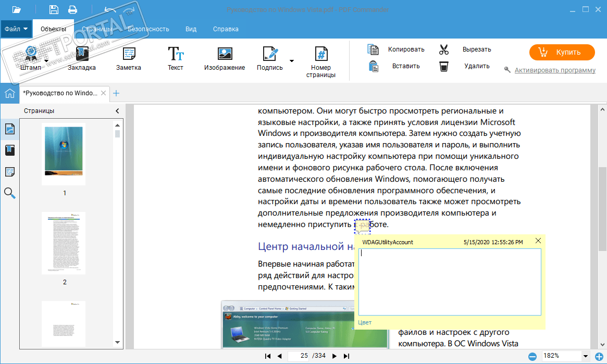
Task: Select the Текст text tool
Action: [176, 58]
